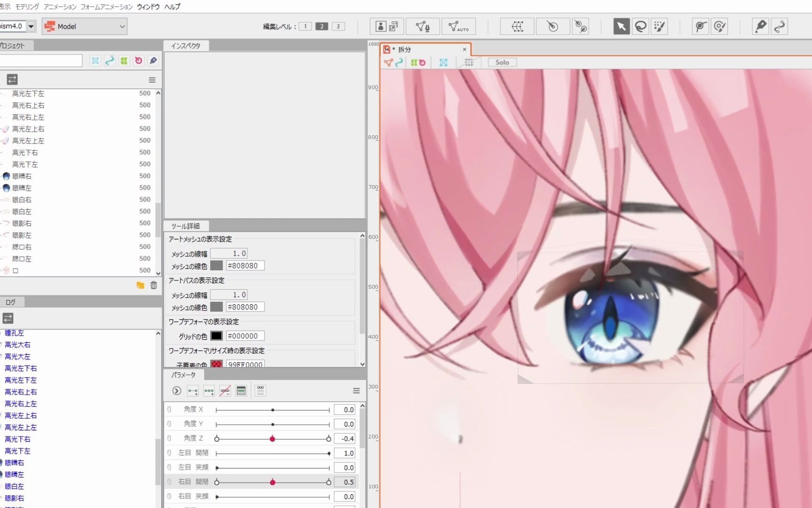Select the art path curve tool in top toolbar
Viewport: 812px width, 508px height.
(780, 26)
